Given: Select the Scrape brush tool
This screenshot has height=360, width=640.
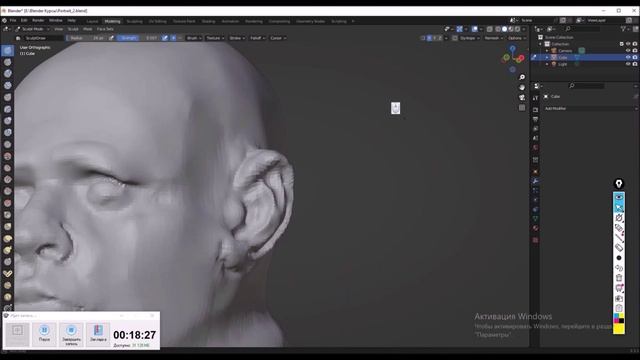Looking at the screenshot, I should (7, 191).
